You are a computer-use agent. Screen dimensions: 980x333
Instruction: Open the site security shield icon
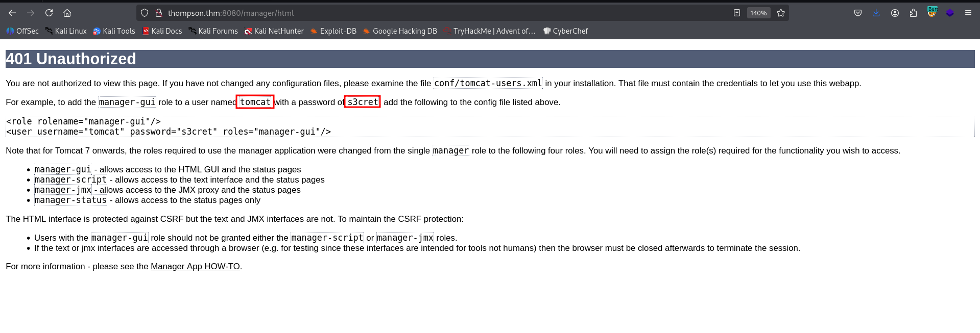tap(145, 13)
